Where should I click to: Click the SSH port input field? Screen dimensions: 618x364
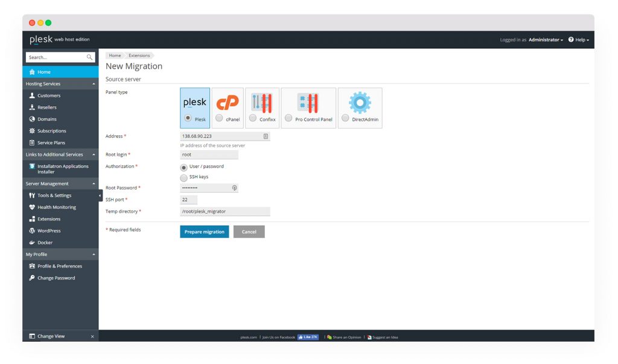188,200
